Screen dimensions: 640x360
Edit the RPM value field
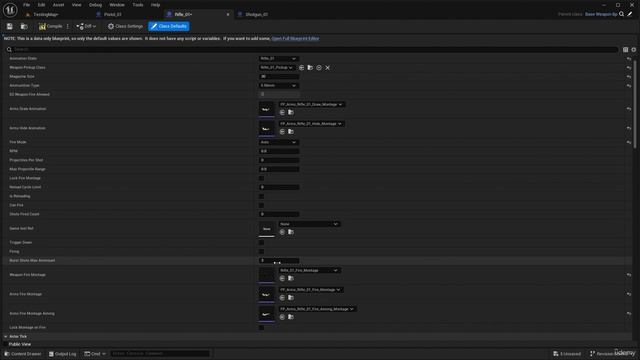click(279, 151)
